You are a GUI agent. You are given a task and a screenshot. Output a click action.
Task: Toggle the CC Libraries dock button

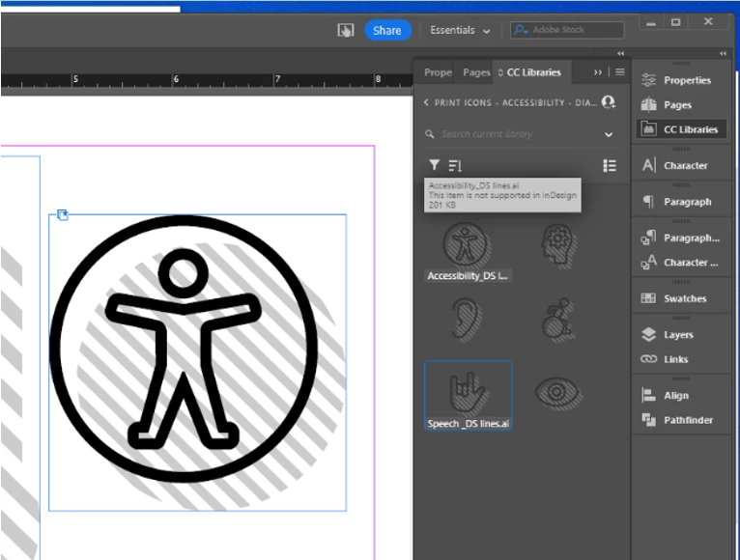(x=681, y=129)
